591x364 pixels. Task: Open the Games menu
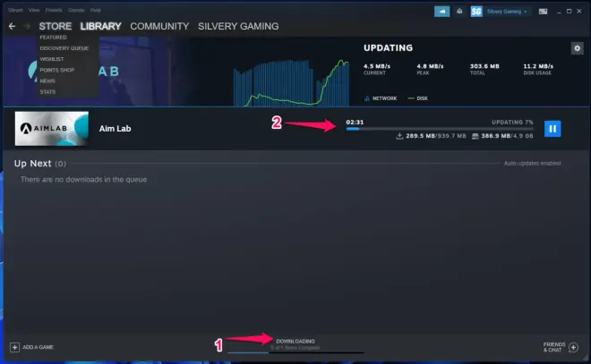point(76,10)
